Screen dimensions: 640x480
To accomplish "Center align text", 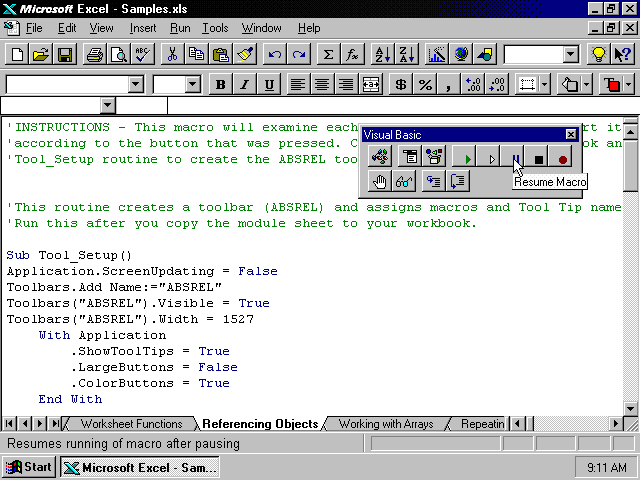I will click(322, 84).
